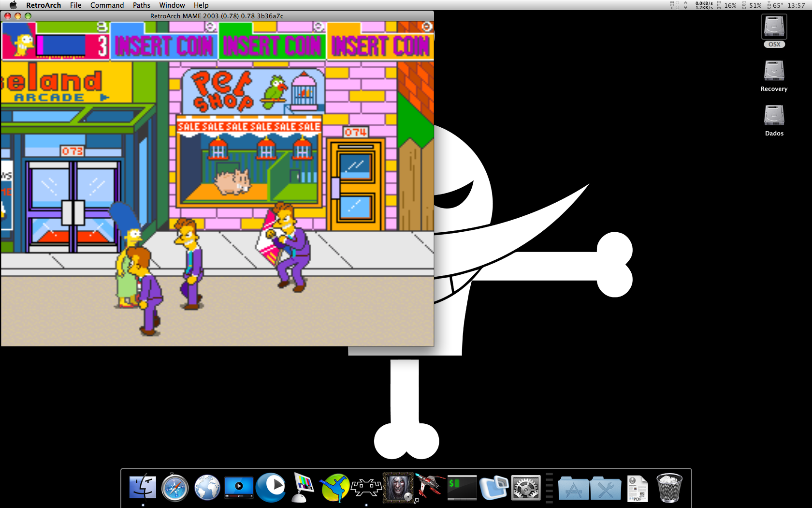This screenshot has height=508, width=812.
Task: Launch Safari from the dock
Action: pos(174,488)
